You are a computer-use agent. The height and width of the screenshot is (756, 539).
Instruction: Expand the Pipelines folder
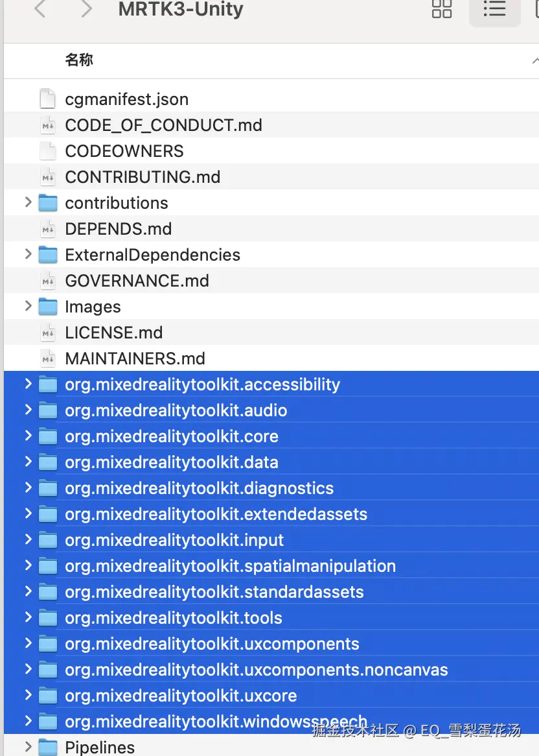[28, 747]
